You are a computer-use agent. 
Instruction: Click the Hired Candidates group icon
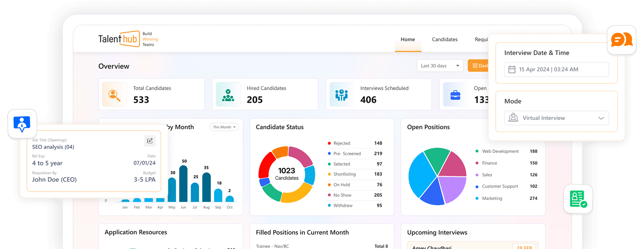tap(228, 94)
